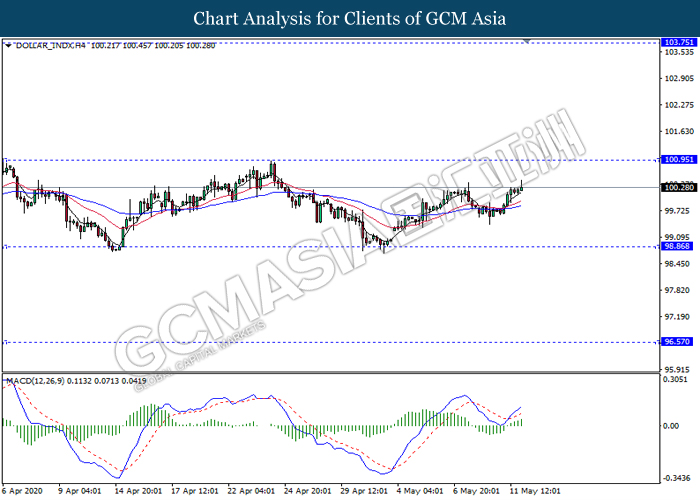The image size is (700, 500).
Task: Click the MACD 0.00 level on the scale
Action: 675,426
